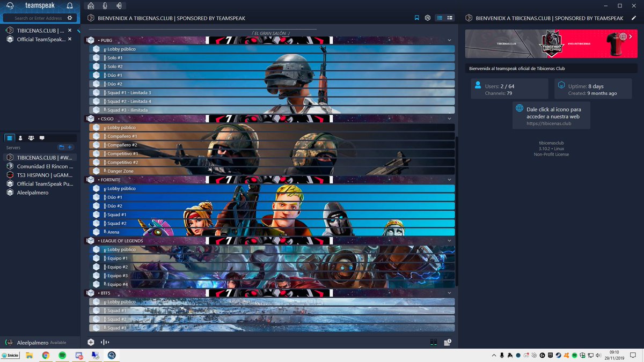Select TS3 HISPANO | uGAM server bookmark
This screenshot has width=644, height=362.
point(40,175)
